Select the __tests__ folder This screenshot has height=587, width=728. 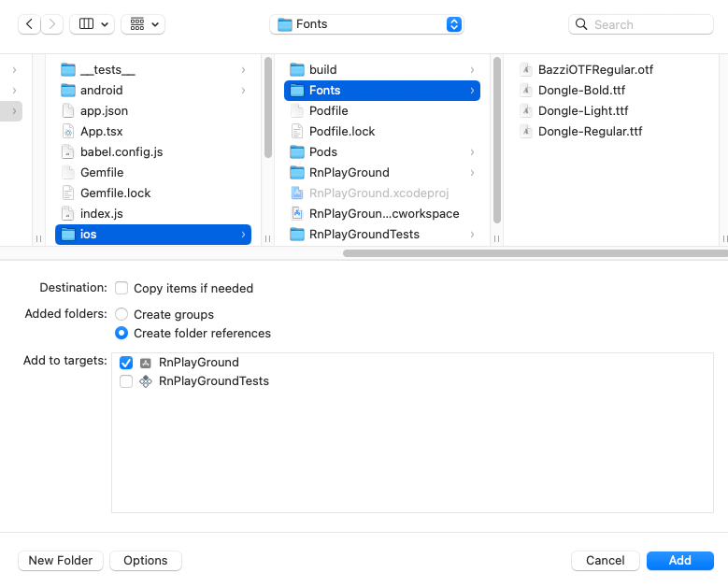coord(153,70)
